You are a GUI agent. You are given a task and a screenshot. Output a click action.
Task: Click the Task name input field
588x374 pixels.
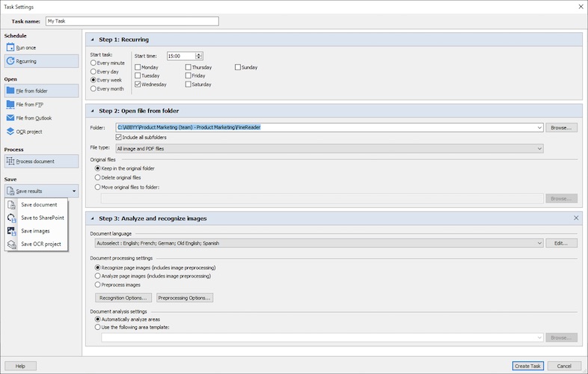132,21
